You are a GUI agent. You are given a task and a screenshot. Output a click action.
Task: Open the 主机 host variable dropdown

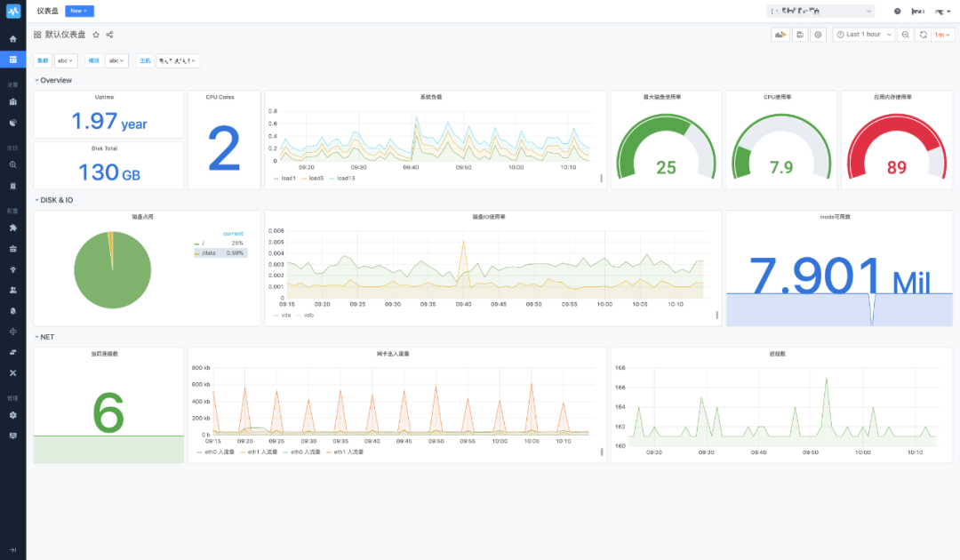pos(178,60)
